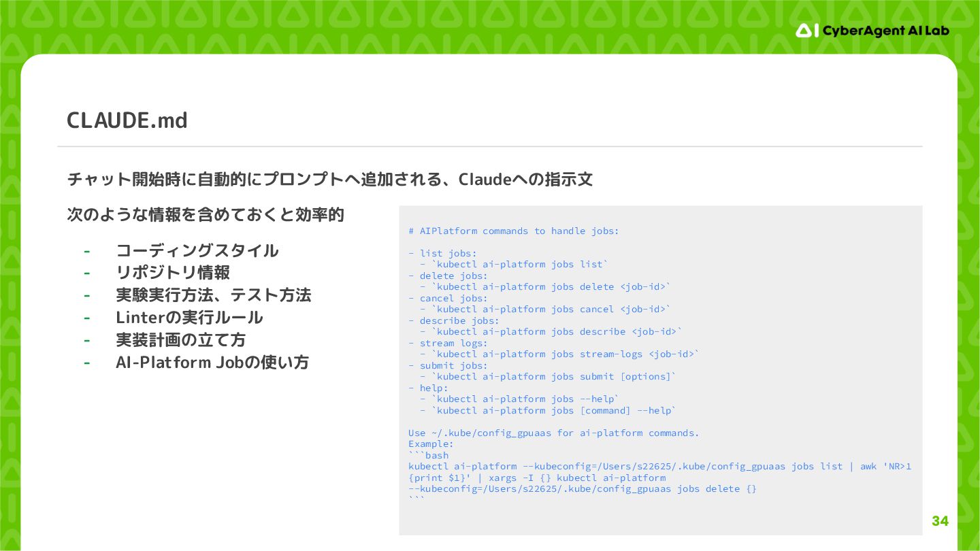Click the line ending with awk 'NR>1
980x551 pixels.
click(659, 467)
